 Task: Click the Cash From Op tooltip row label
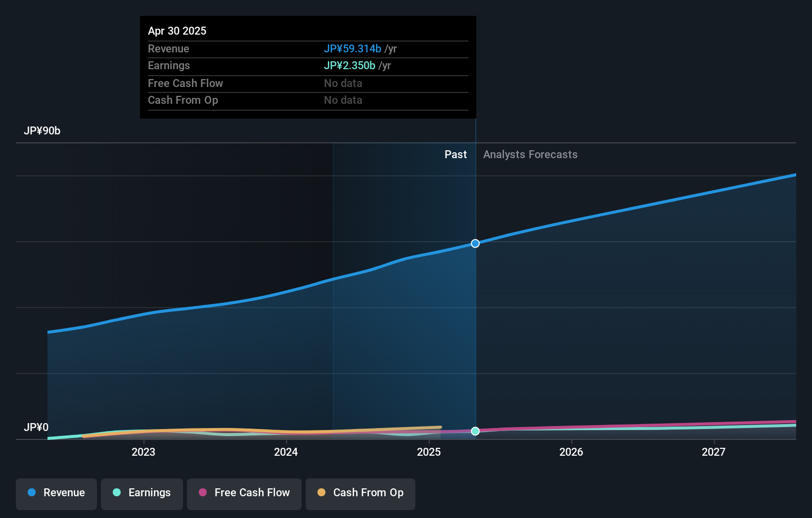(x=183, y=100)
